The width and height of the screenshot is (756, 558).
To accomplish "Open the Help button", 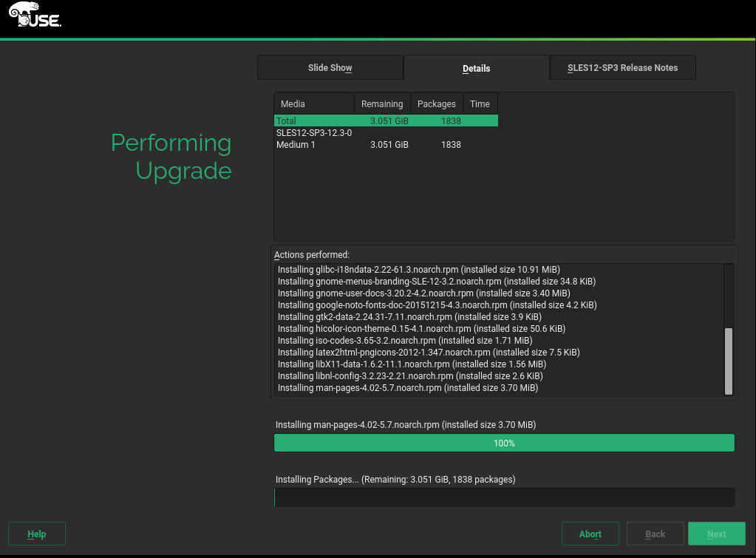I will 37,534.
